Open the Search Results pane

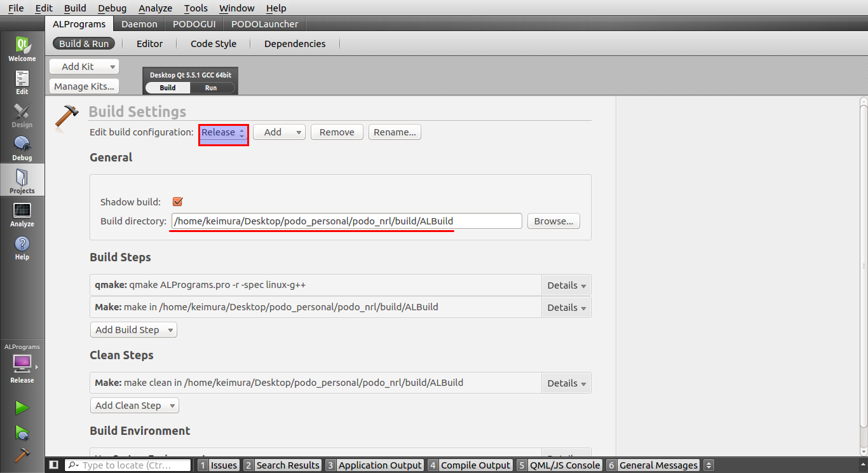(x=282, y=465)
